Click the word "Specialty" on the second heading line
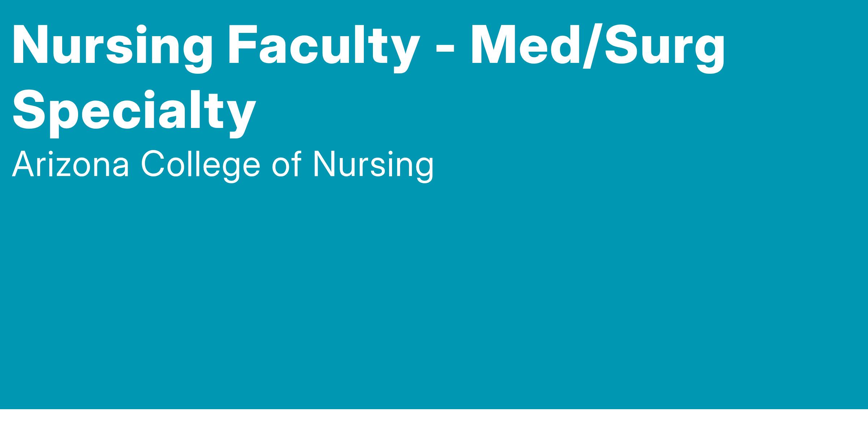Viewport: 868px width, 424px height. (134, 110)
